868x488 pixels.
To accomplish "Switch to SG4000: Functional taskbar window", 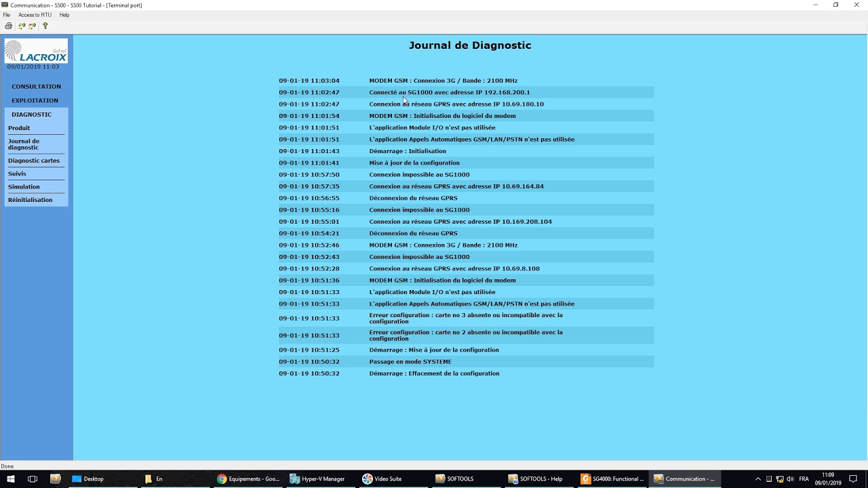I will [613, 479].
